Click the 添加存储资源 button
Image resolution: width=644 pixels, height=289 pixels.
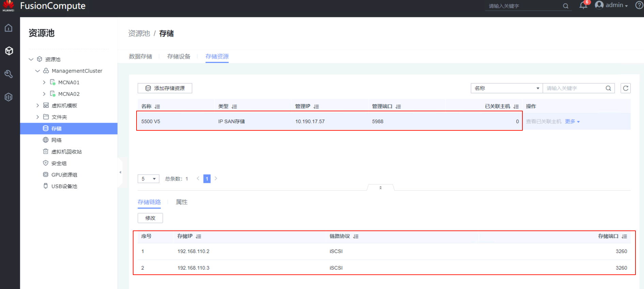(165, 88)
